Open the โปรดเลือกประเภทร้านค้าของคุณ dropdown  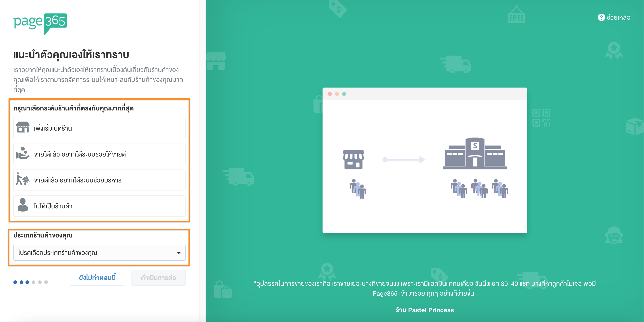pyautogui.click(x=100, y=252)
